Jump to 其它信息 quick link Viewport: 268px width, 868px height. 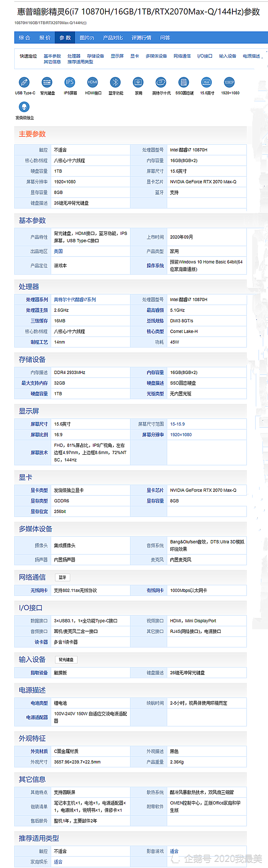tap(52, 62)
